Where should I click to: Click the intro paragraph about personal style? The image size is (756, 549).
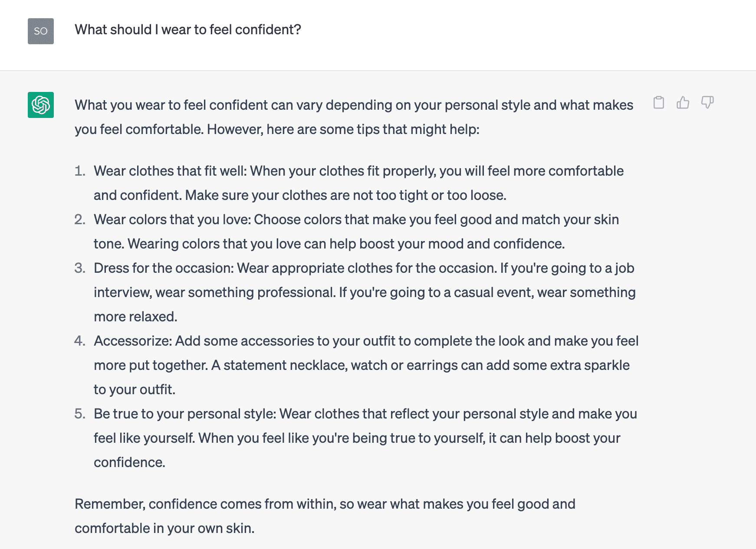coord(354,117)
